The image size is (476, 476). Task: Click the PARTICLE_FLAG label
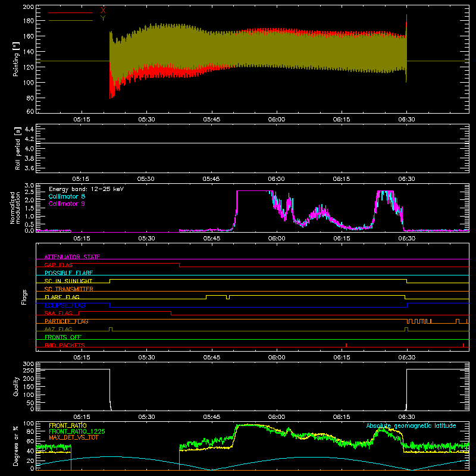tap(67, 321)
